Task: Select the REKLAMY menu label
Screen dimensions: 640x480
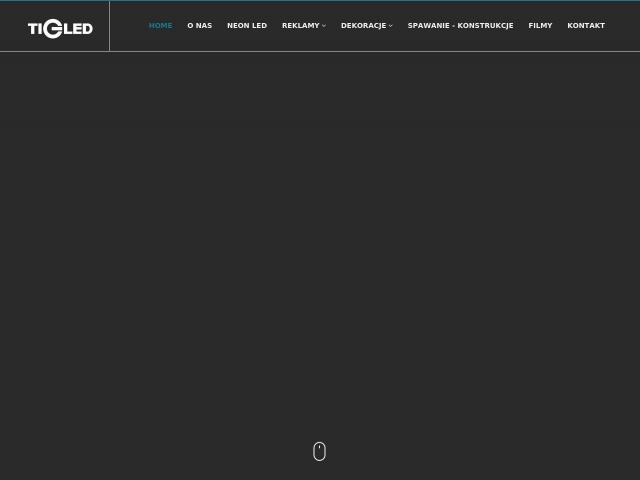Action: click(300, 25)
